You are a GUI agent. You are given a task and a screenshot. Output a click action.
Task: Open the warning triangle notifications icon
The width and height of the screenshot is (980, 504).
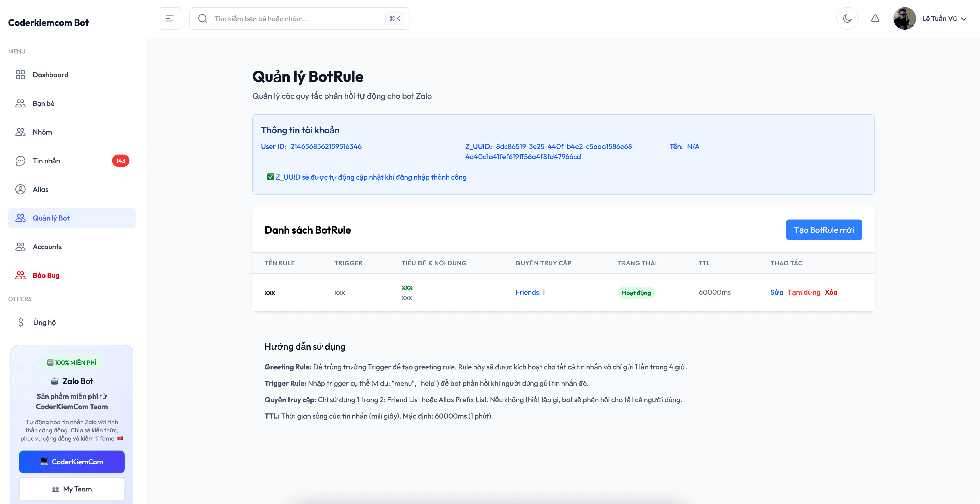click(x=875, y=18)
